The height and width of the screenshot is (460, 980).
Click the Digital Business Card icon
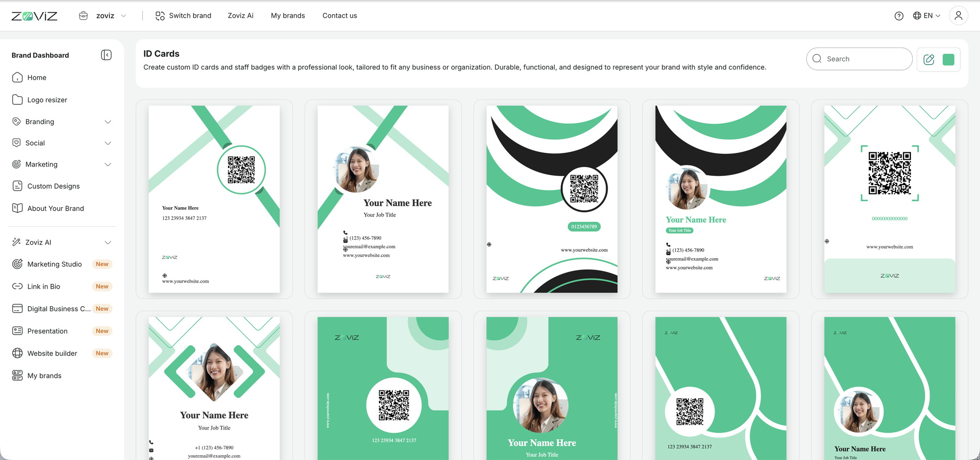pyautogui.click(x=17, y=309)
